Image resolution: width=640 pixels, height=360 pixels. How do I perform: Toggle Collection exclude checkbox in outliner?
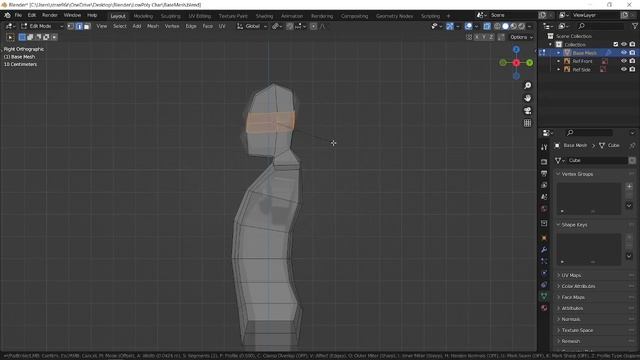tap(616, 44)
